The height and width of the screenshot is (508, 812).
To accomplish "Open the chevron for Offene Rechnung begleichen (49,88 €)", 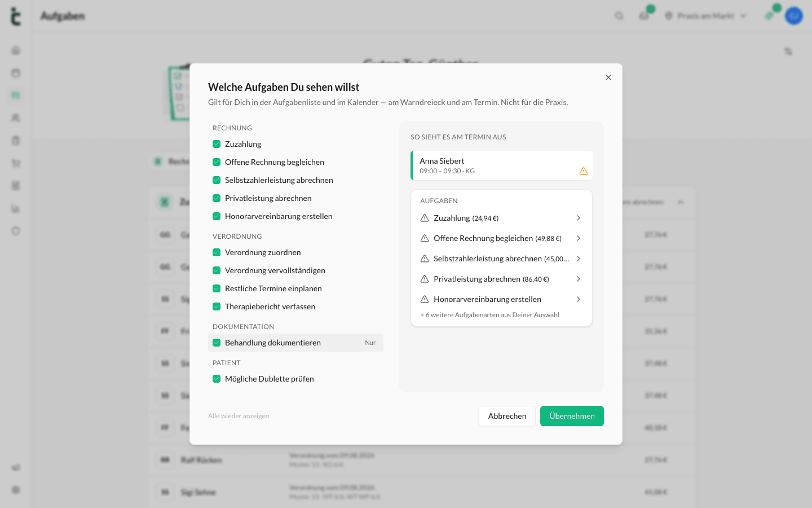I will click(579, 238).
